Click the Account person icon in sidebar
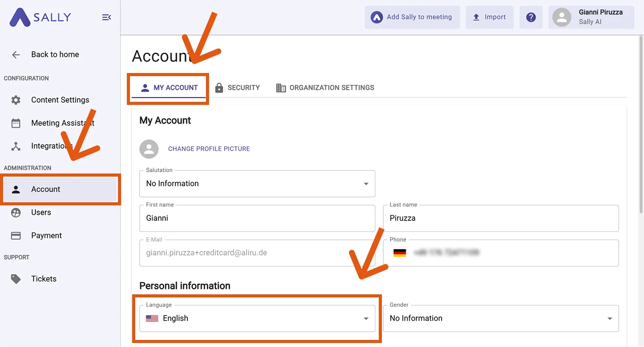Screen dimensions: 644x347 pos(16,189)
